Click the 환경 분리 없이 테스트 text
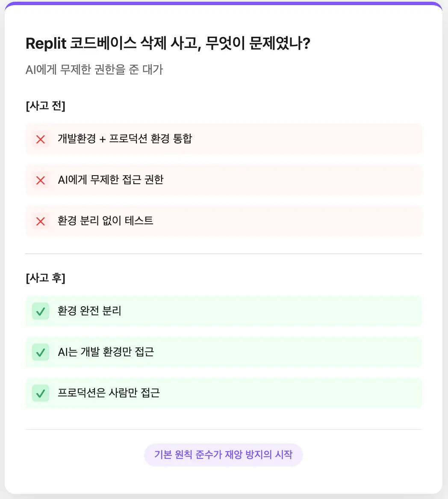Image resolution: width=448 pixels, height=499 pixels. coord(106,221)
